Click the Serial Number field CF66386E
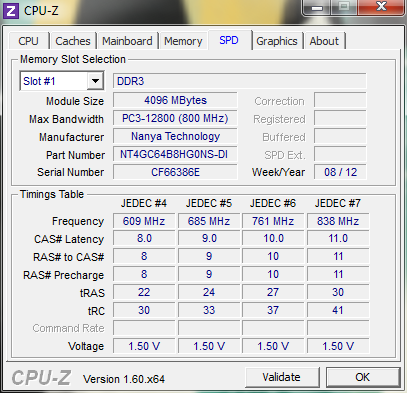This screenshot has height=393, width=407. click(x=175, y=172)
